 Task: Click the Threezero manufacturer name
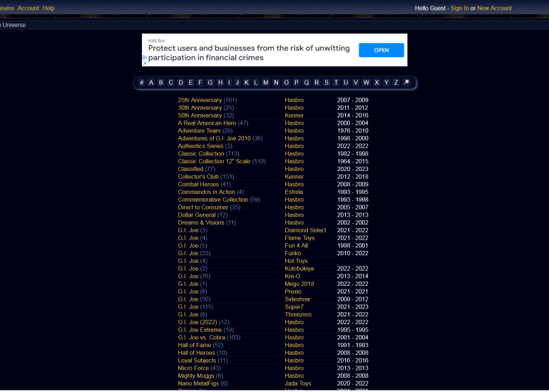[298, 314]
